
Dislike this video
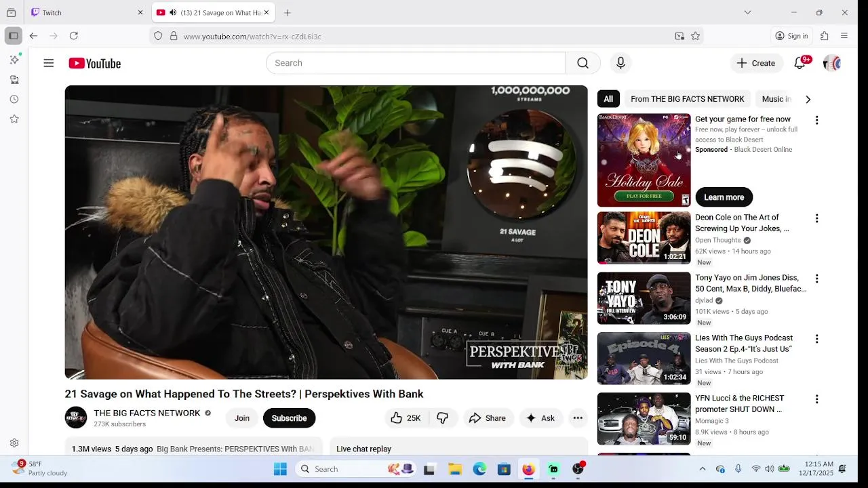pos(442,418)
